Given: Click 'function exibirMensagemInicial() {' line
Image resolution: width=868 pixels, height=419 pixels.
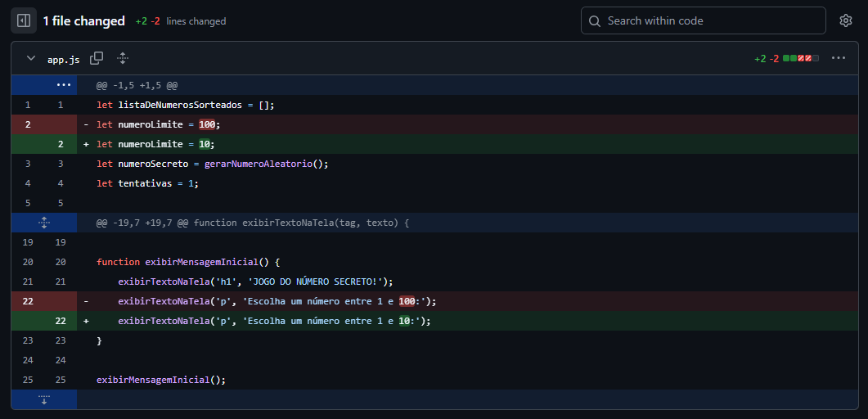Looking at the screenshot, I should pyautogui.click(x=188, y=262).
